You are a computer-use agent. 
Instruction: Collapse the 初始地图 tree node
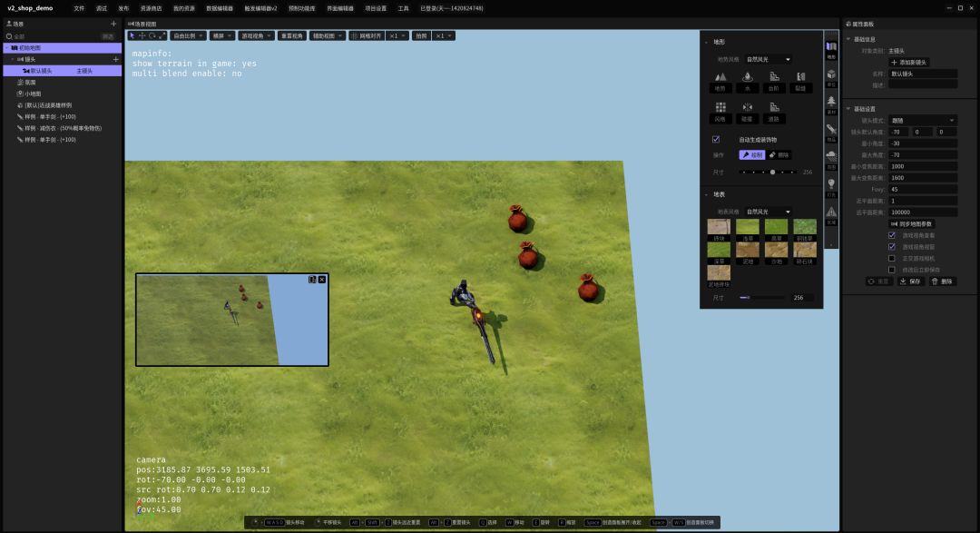[x=7, y=47]
